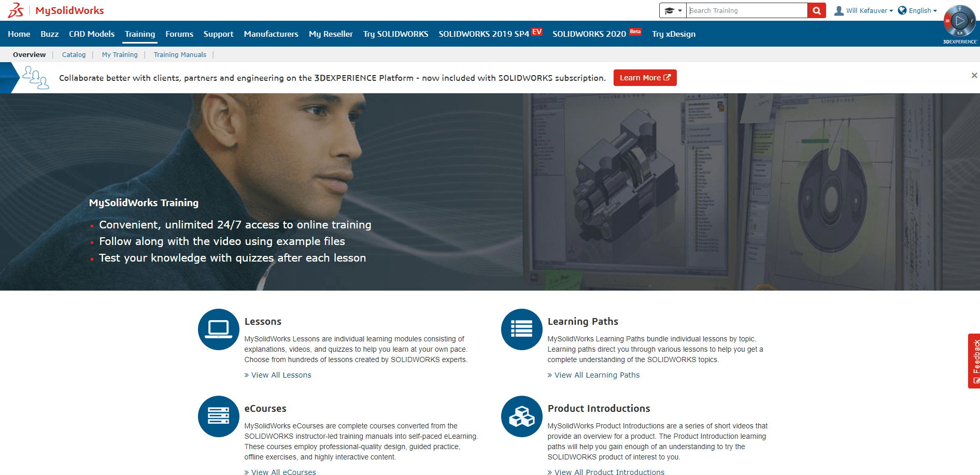Click the eCourses heading
Viewport: 980px width, 475px height.
pyautogui.click(x=265, y=408)
